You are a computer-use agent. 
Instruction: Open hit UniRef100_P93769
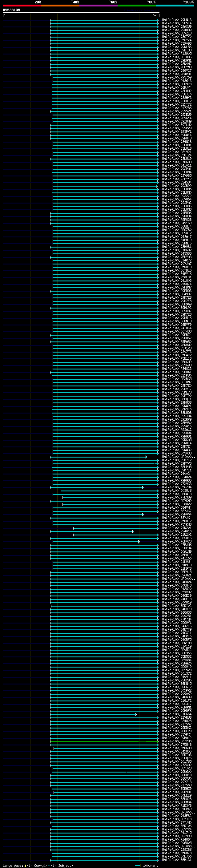(x=176, y=78)
